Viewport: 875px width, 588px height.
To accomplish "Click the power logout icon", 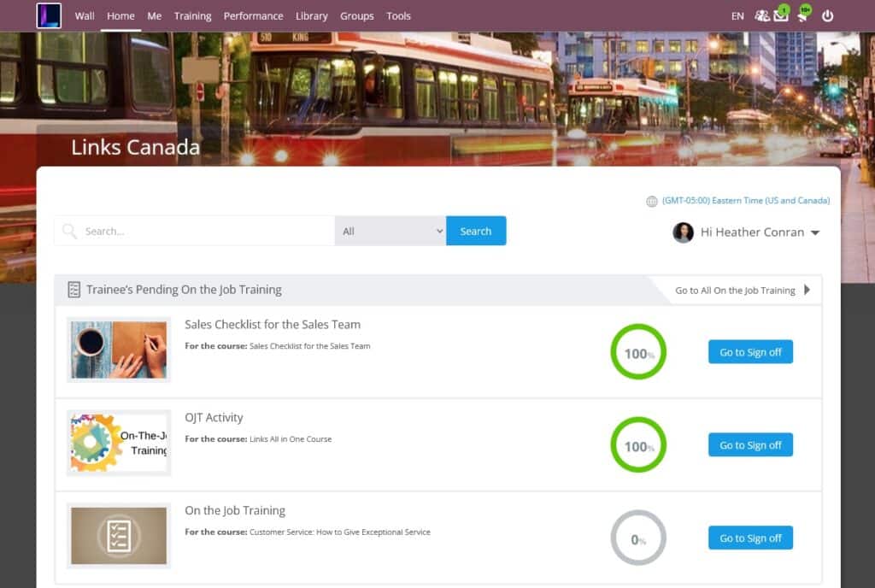I will point(827,15).
